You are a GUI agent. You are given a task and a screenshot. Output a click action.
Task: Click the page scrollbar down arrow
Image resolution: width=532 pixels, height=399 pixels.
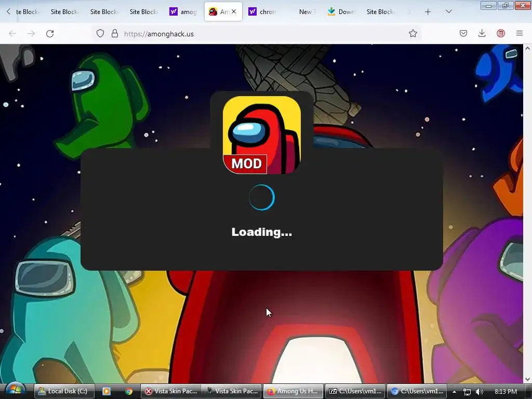tap(527, 379)
